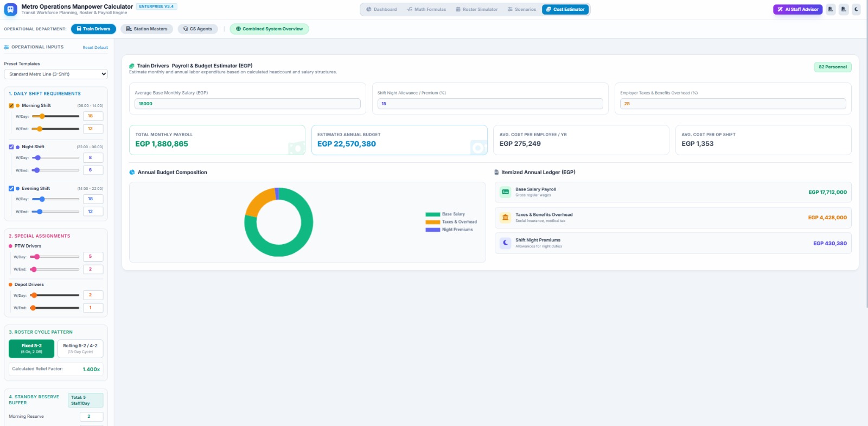
Task: Click the payroll coins icon beside Train Drivers title
Action: (132, 66)
